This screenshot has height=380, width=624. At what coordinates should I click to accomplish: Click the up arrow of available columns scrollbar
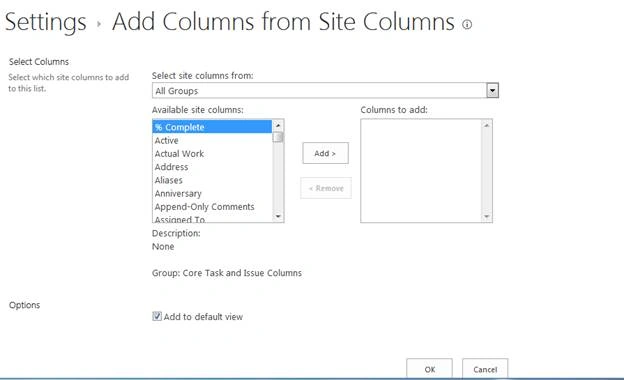coord(278,125)
